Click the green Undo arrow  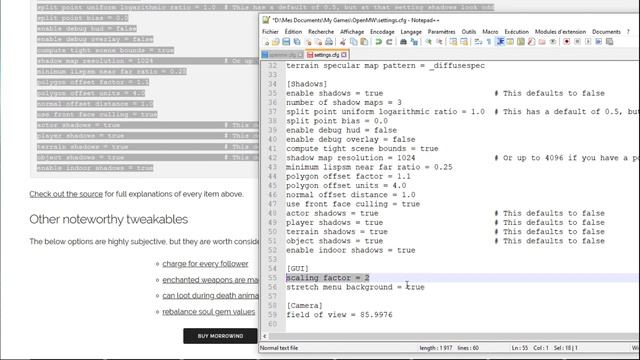coord(378,42)
